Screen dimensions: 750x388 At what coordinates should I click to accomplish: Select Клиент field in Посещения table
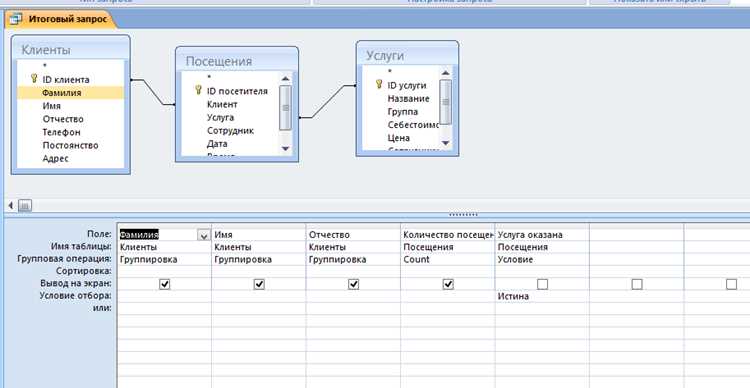coord(231,104)
